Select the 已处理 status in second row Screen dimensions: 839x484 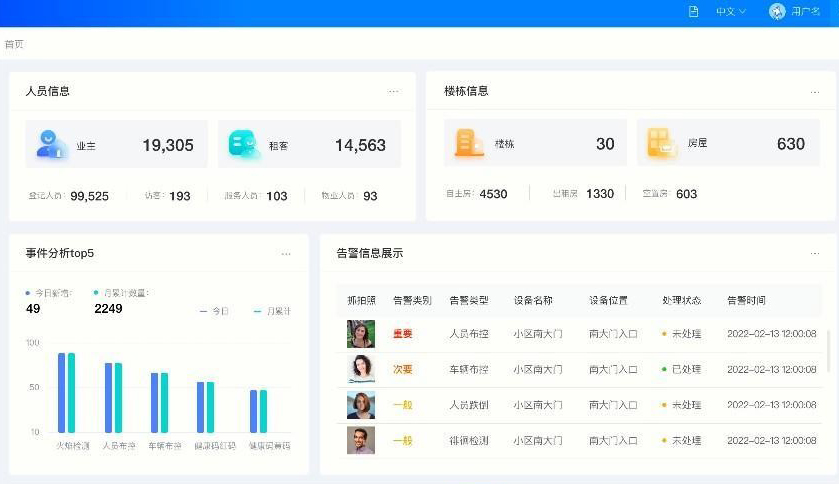tap(681, 370)
